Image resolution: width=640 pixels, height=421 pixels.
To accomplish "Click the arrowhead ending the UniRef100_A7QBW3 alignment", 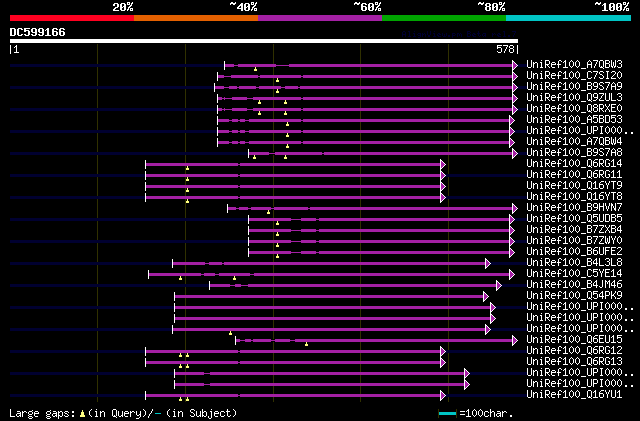I will [515, 65].
